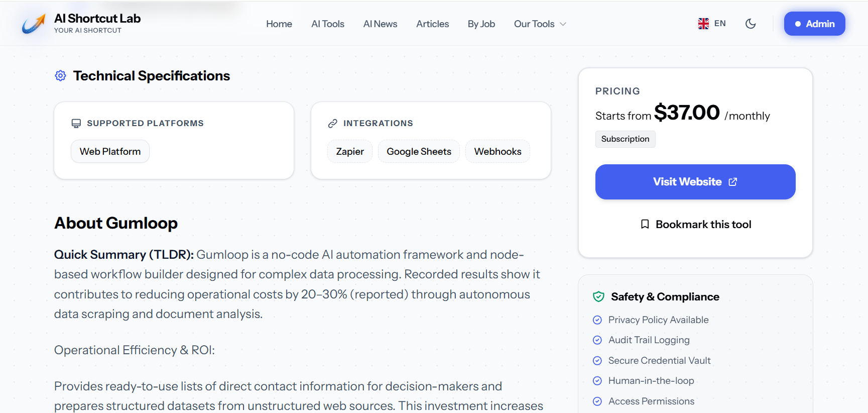Click the Operational Efficiency & ROI text
The image size is (868, 413).
click(x=135, y=350)
